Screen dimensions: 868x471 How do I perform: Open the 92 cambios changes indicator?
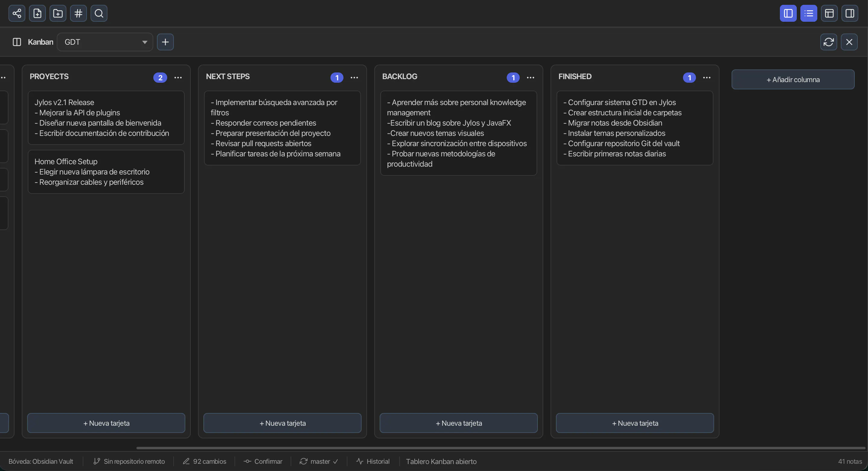point(205,462)
